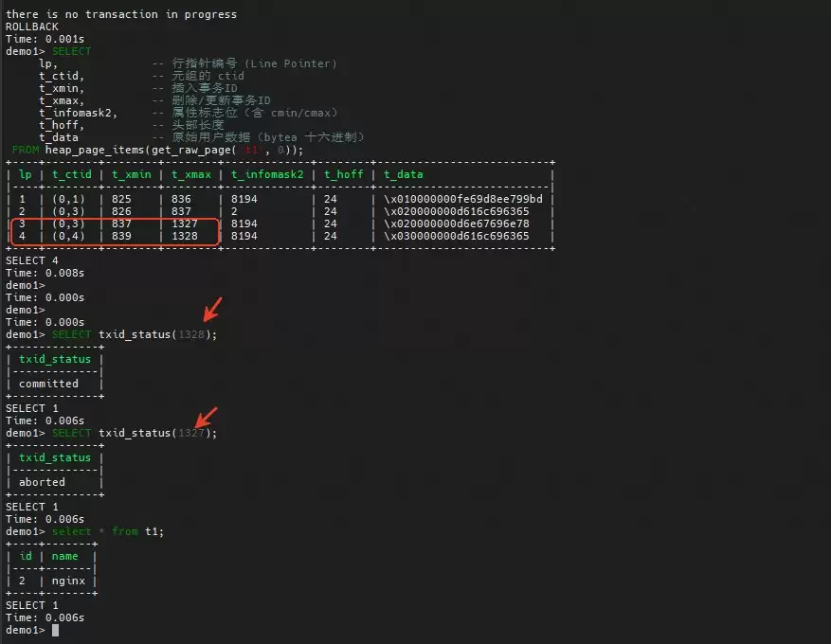
Task: Click the t_hoff column header
Action: [343, 174]
